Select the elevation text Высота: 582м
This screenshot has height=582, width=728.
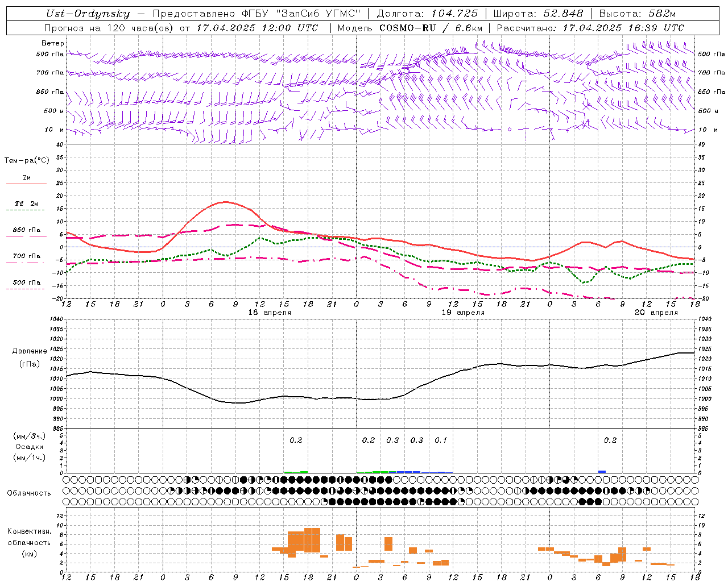coord(638,14)
